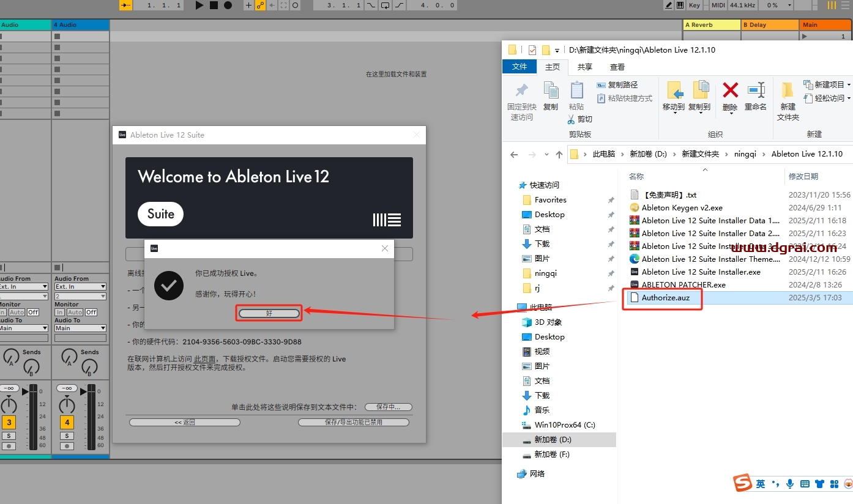This screenshot has height=504, width=853.
Task: Open 此页面 link in authorization instructions
Action: (x=204, y=359)
